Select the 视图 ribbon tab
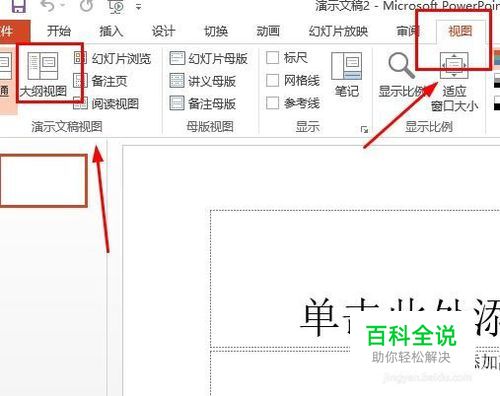This screenshot has height=396, width=500. click(460, 31)
